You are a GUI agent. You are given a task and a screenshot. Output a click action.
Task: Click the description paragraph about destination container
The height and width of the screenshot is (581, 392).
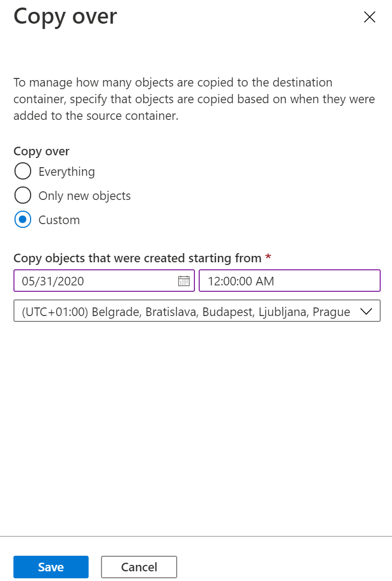pyautogui.click(x=194, y=99)
